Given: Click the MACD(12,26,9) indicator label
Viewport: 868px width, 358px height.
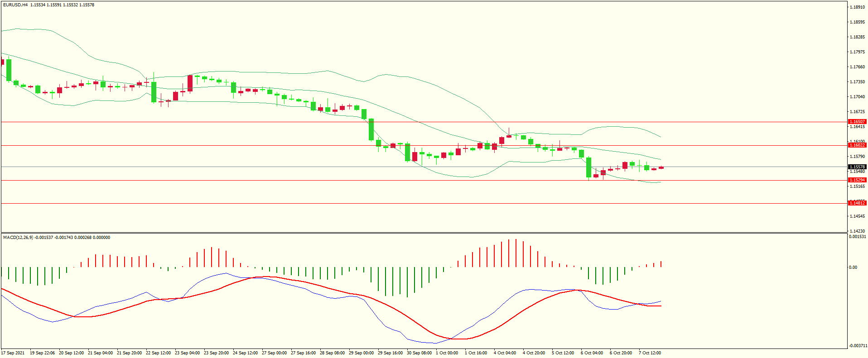Looking at the screenshot, I should pyautogui.click(x=18, y=238).
